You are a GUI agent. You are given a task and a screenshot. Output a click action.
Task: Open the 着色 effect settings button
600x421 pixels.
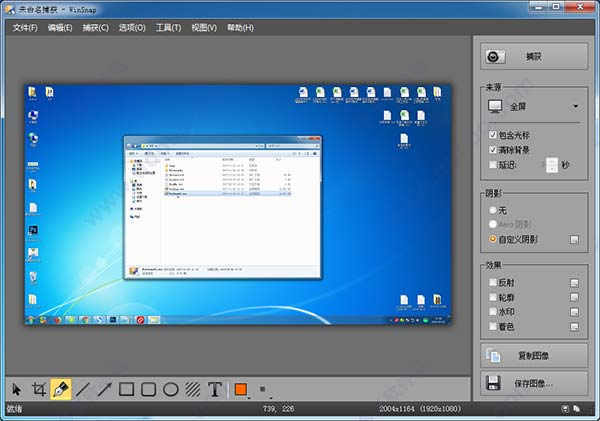[x=574, y=326]
